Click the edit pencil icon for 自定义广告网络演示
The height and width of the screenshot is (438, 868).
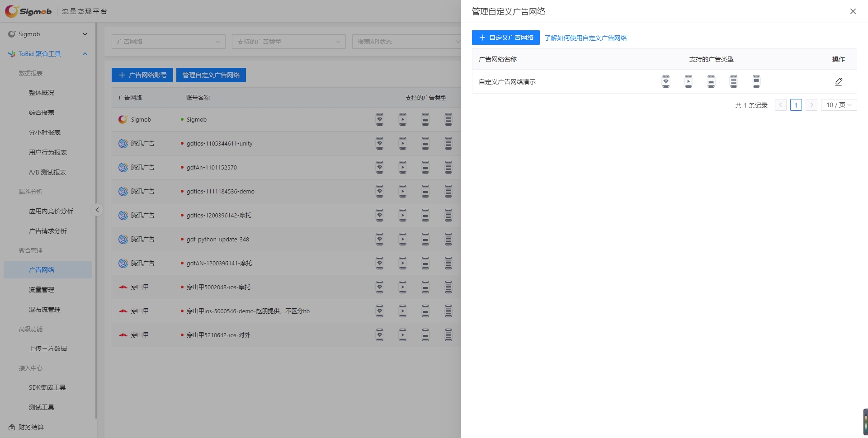[x=839, y=82]
